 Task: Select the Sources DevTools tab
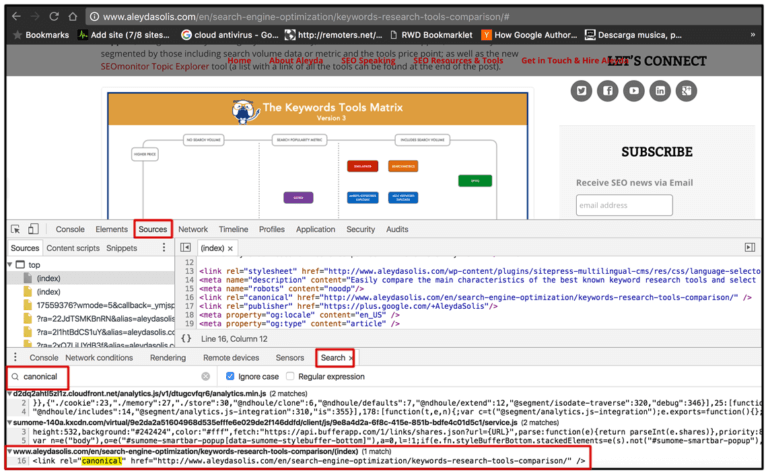[153, 229]
